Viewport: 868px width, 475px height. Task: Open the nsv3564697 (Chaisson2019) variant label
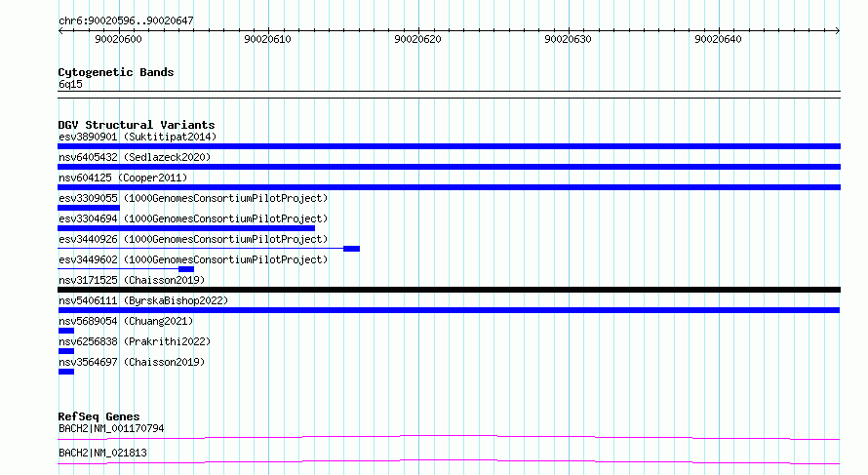click(132, 362)
